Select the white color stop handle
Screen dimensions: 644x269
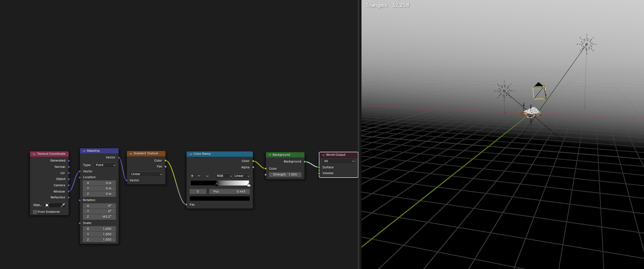249,185
